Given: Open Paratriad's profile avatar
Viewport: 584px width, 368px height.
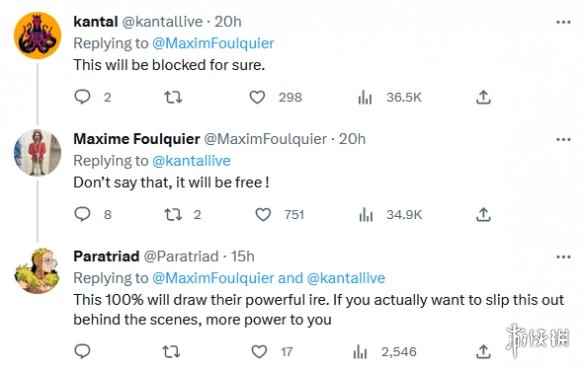Looking at the screenshot, I should tap(37, 271).
